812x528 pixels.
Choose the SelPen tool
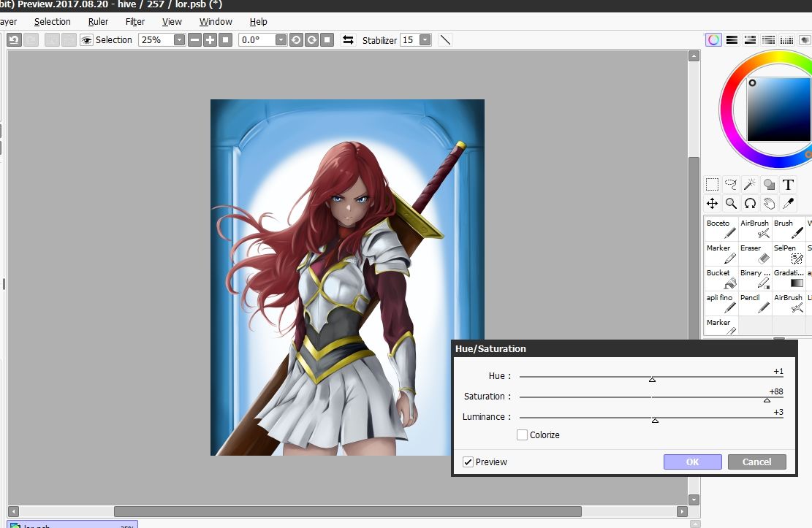point(789,253)
